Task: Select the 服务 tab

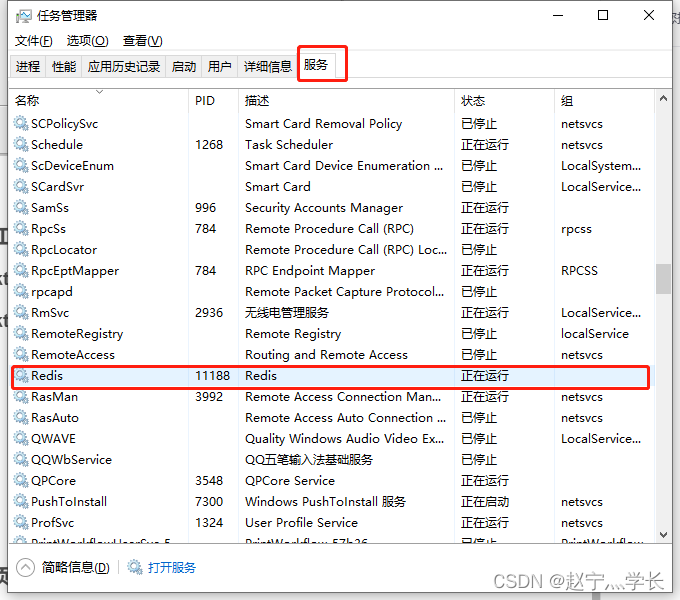Action: (x=316, y=65)
